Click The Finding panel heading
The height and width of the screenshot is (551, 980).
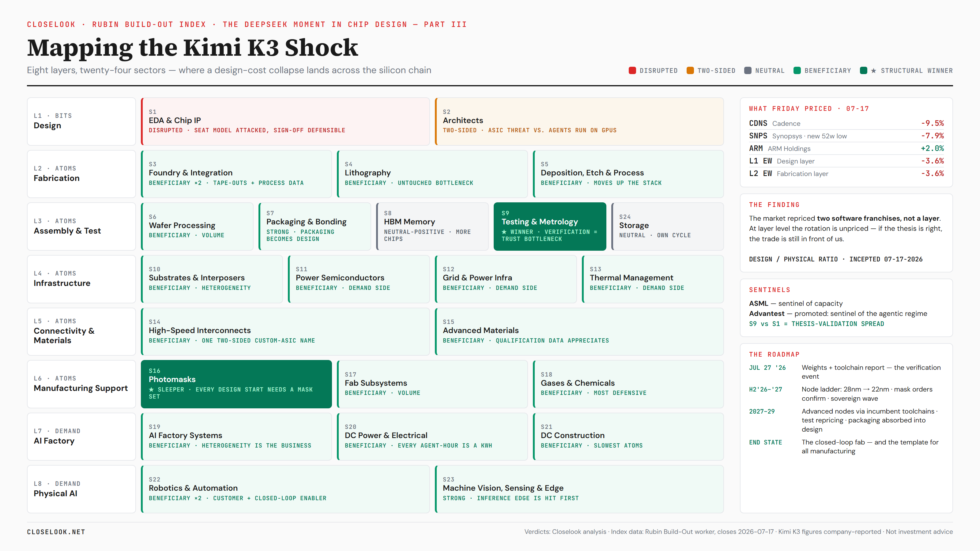point(774,205)
